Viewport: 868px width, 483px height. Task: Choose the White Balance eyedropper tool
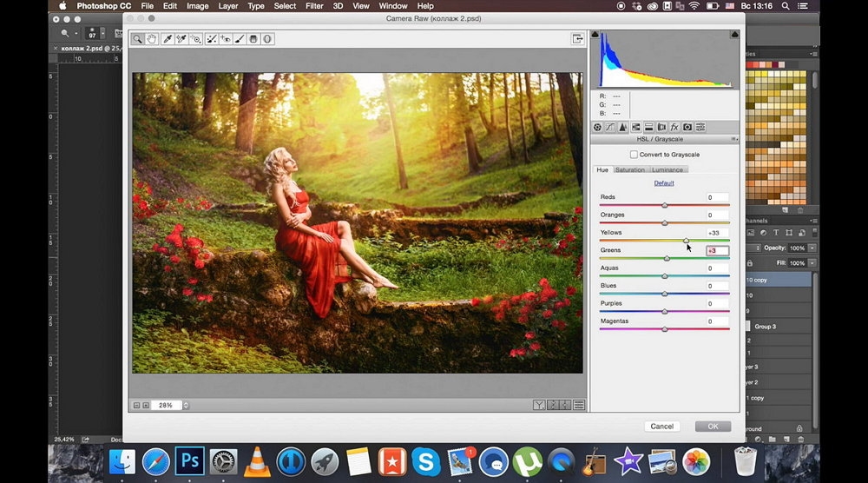[168, 39]
